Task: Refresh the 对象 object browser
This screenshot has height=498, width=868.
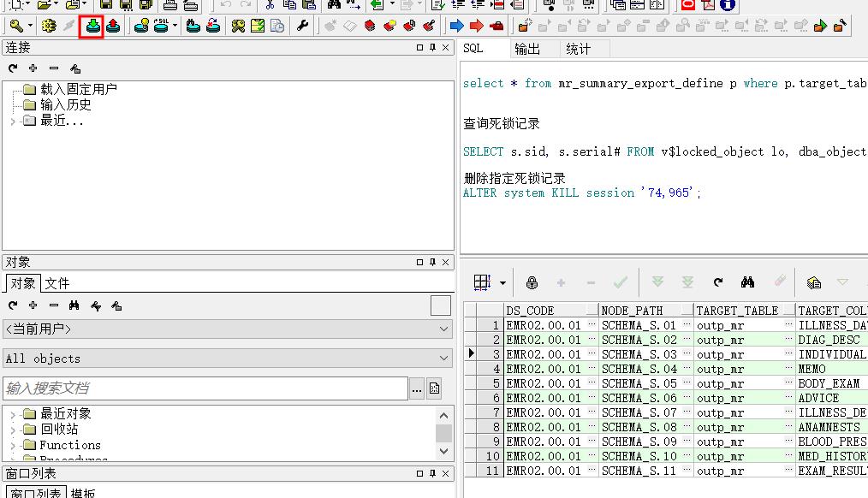Action: click(13, 305)
